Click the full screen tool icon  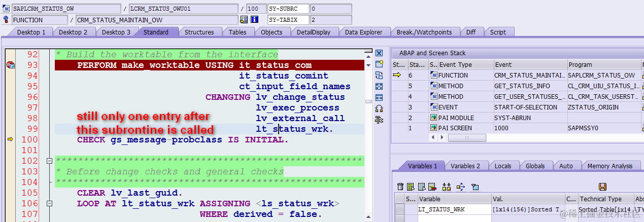(x=379, y=86)
